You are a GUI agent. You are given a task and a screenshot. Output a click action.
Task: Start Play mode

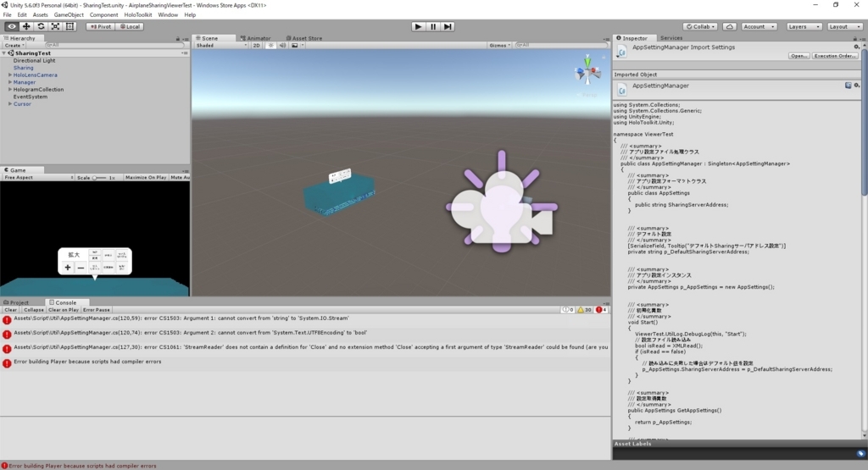tap(419, 26)
